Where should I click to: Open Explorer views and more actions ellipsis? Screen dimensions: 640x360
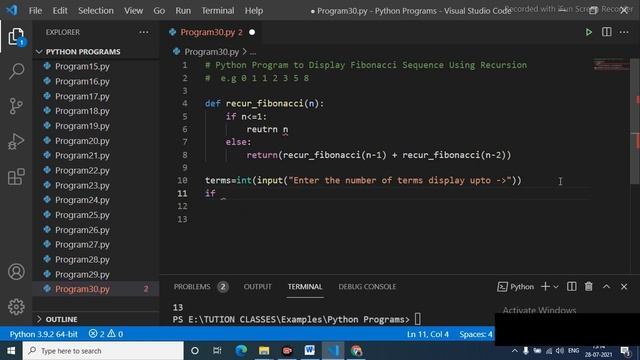144,32
